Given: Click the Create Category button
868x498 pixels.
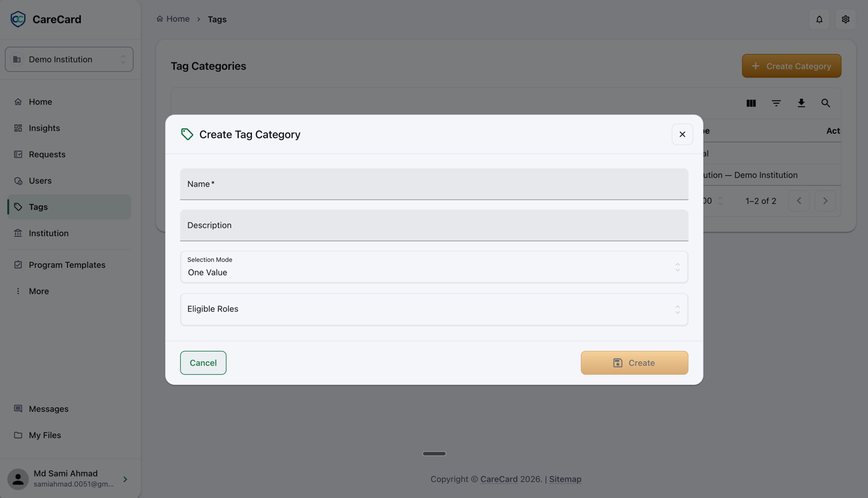Looking at the screenshot, I should [791, 66].
